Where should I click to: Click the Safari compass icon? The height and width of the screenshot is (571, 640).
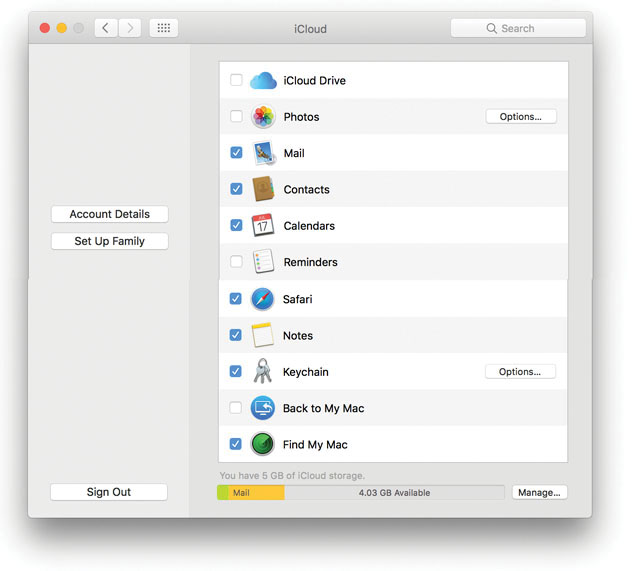[262, 299]
